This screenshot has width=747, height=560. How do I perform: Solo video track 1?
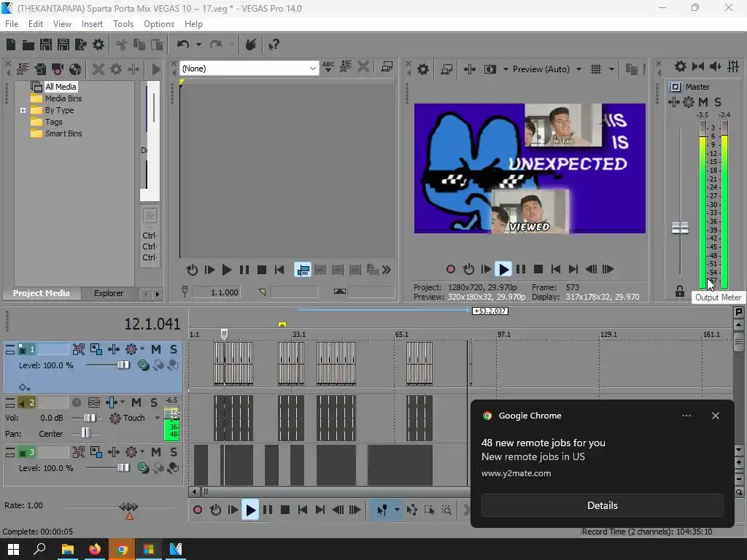point(174,349)
